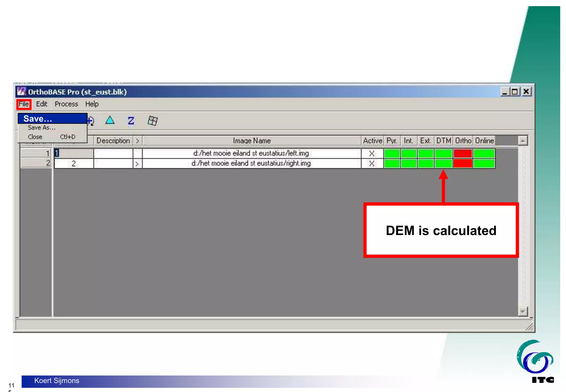
Task: Minimize the OrthoBASE Pro window
Action: point(505,92)
